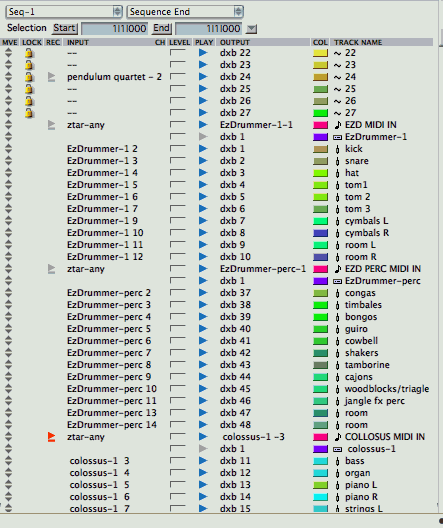Click the selection End button

(162, 28)
